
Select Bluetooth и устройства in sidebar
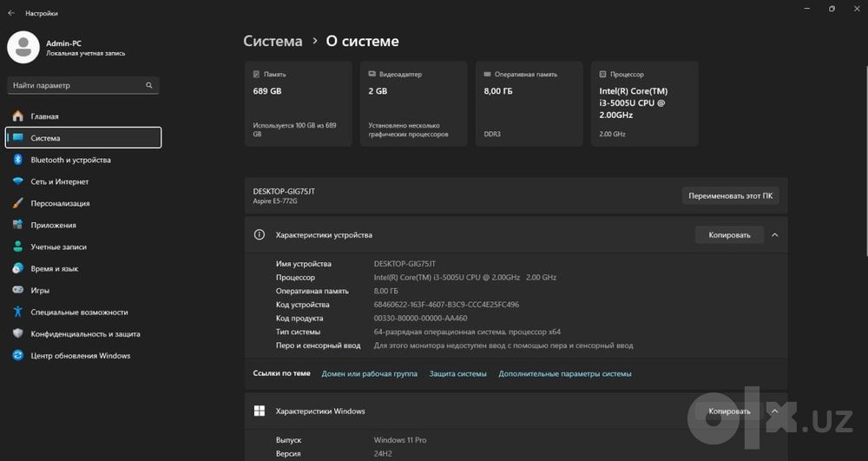[x=83, y=160]
